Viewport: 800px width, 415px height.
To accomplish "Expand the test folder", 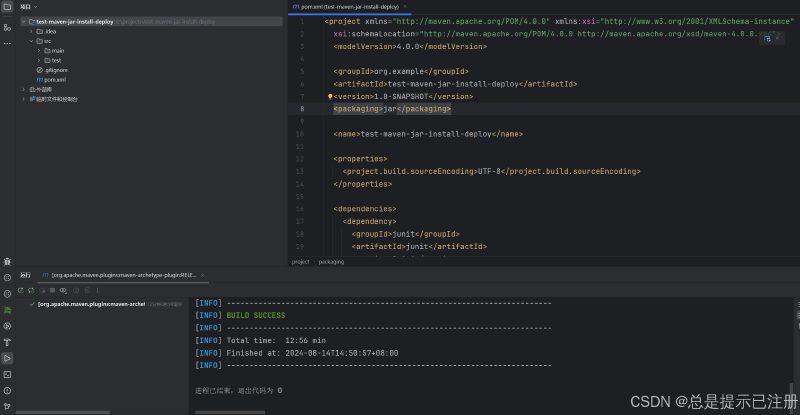I will coord(39,61).
